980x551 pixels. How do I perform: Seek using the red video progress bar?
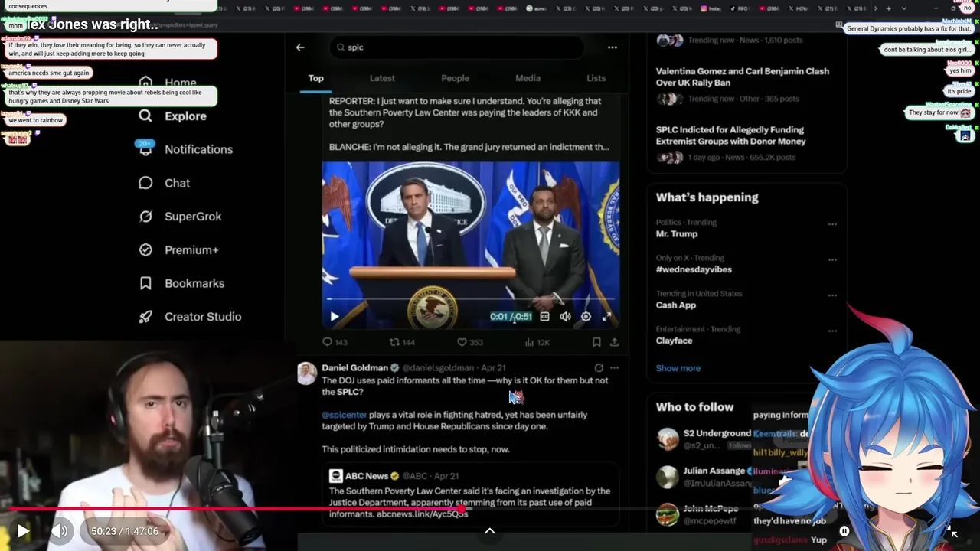point(490,509)
